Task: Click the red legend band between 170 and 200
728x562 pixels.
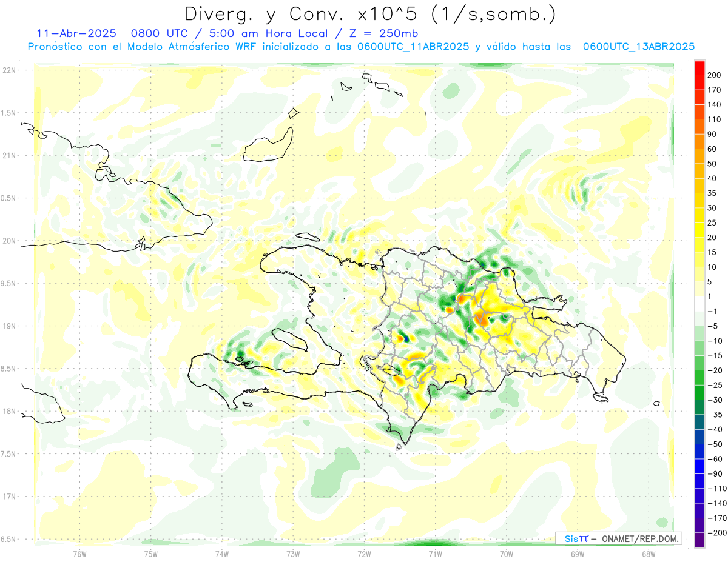Action: click(699, 82)
